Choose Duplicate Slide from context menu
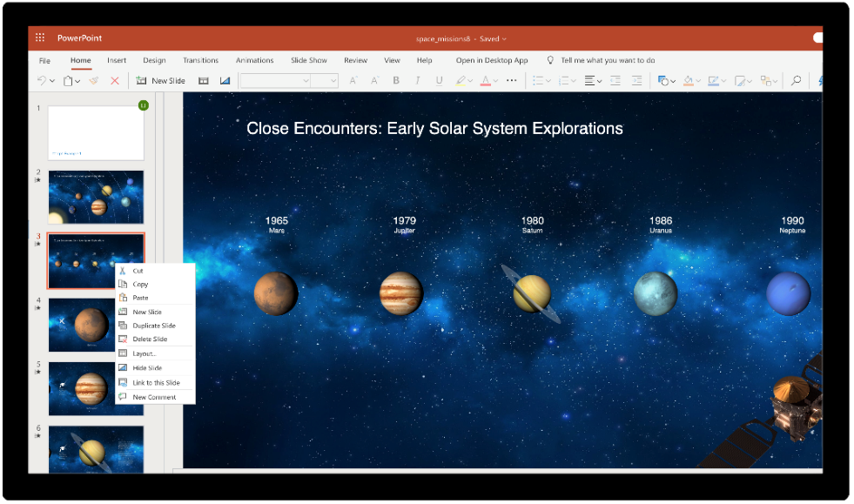 point(155,325)
